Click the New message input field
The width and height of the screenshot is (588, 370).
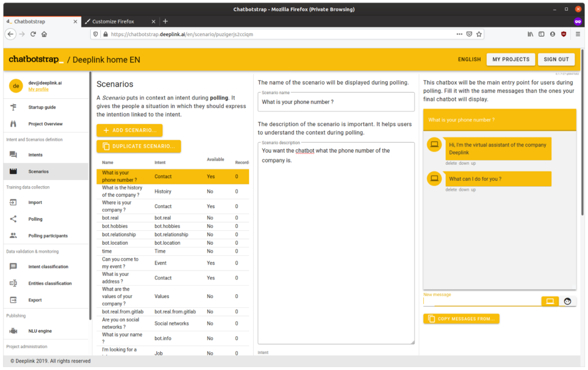click(482, 301)
